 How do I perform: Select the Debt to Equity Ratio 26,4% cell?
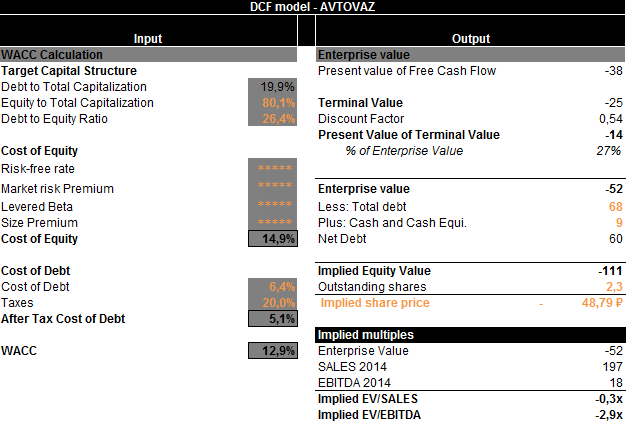click(x=272, y=119)
